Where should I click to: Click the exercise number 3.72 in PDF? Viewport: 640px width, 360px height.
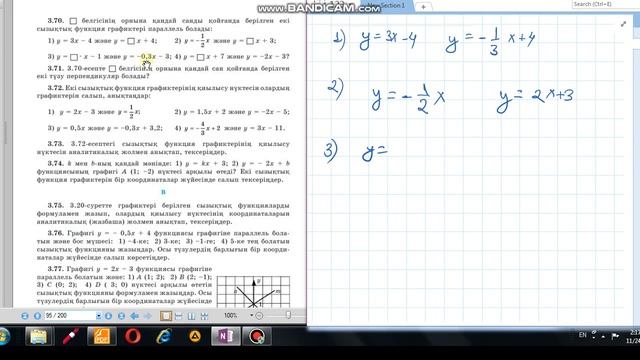[56, 88]
